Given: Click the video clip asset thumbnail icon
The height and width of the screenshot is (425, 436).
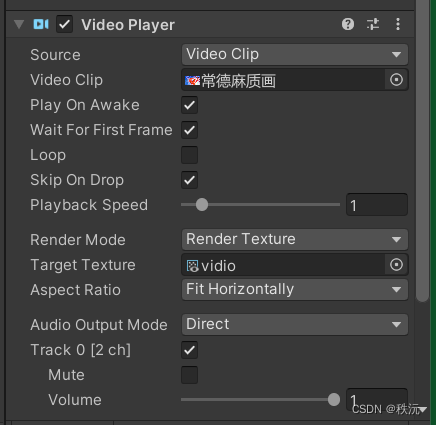Looking at the screenshot, I should click(192, 80).
